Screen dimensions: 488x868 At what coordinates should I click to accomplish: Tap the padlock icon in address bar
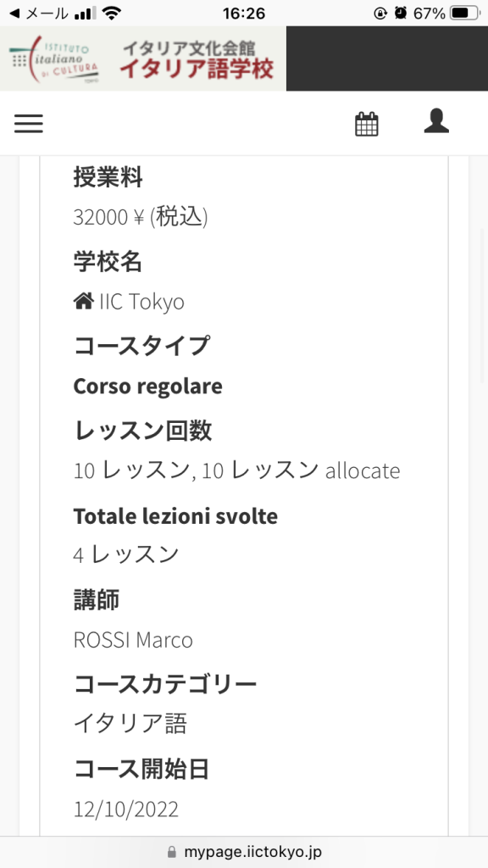pyautogui.click(x=171, y=852)
